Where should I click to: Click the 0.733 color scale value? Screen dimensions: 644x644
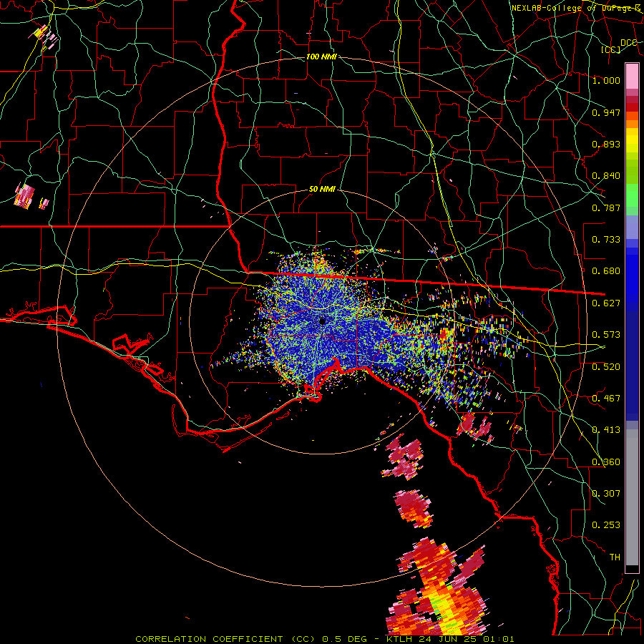pyautogui.click(x=606, y=240)
